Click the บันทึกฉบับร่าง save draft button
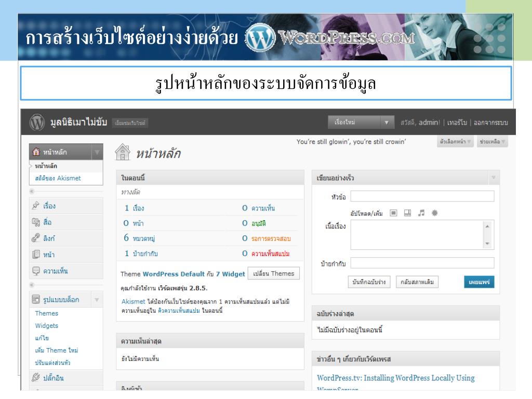 coord(369,282)
